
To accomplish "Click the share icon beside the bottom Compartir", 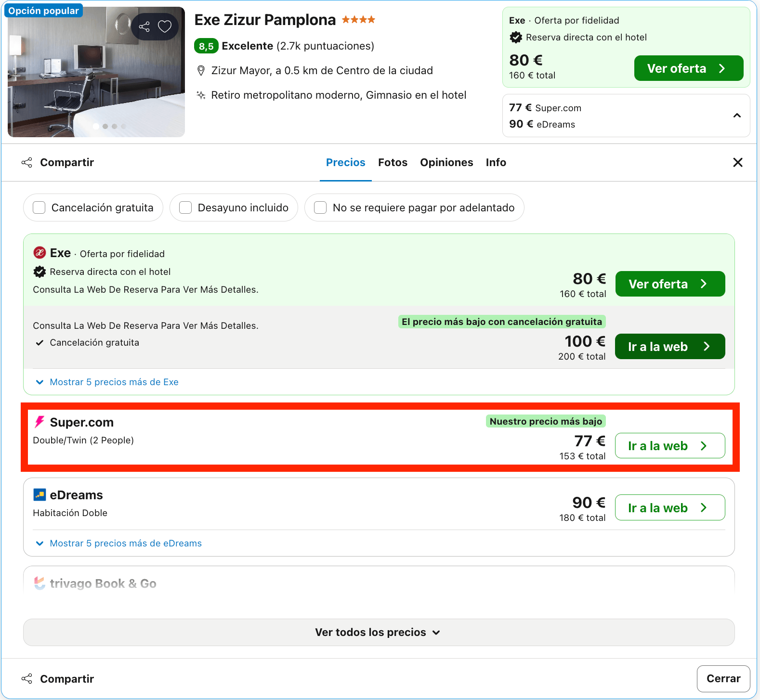I will (x=27, y=679).
